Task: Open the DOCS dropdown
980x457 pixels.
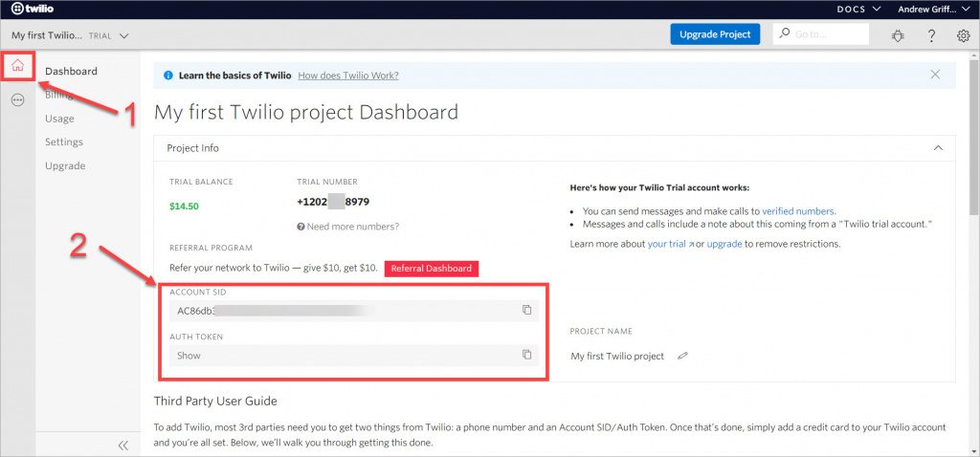Action: click(x=858, y=9)
